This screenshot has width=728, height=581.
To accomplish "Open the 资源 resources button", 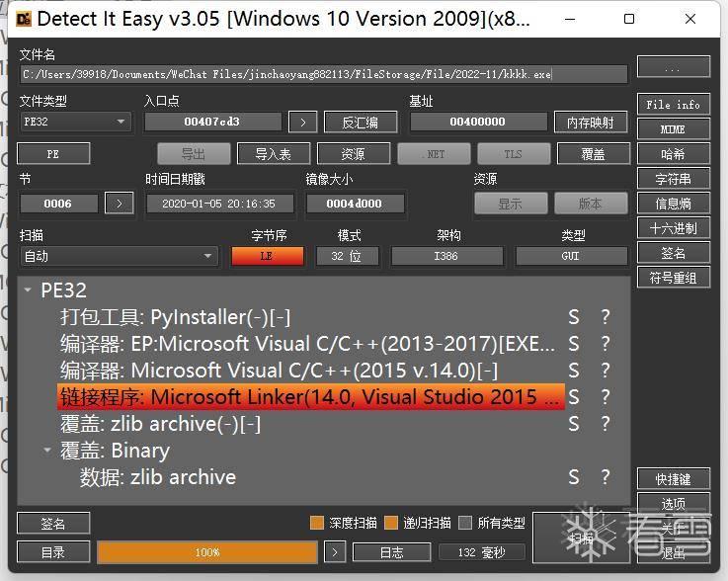I will click(x=354, y=154).
